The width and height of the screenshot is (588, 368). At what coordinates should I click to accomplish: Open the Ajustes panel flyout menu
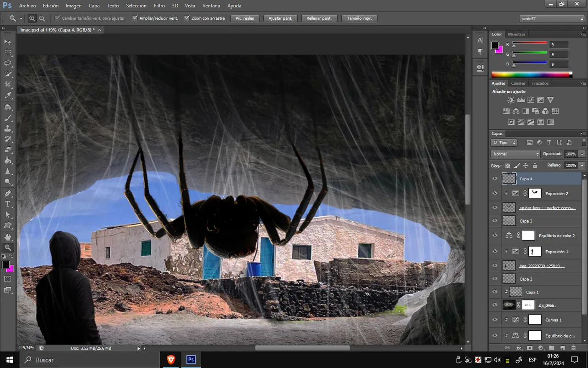583,84
